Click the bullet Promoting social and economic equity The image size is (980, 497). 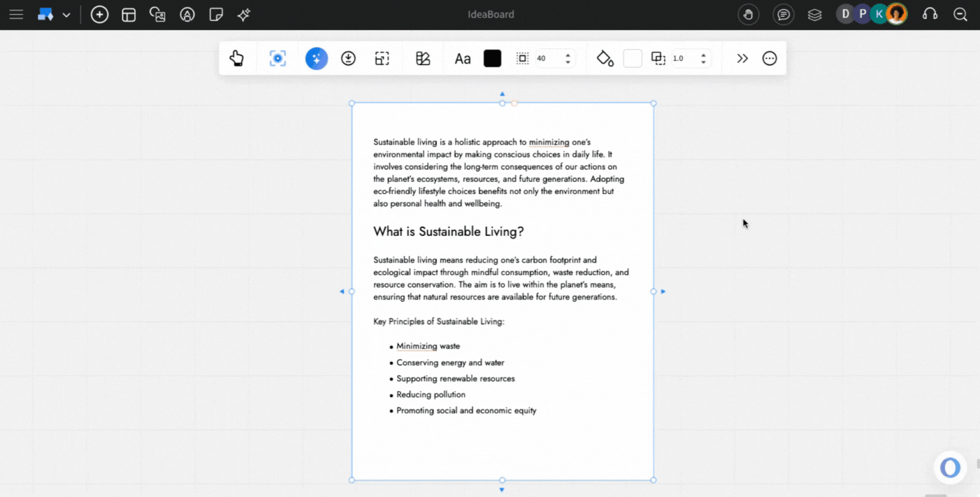[466, 411]
